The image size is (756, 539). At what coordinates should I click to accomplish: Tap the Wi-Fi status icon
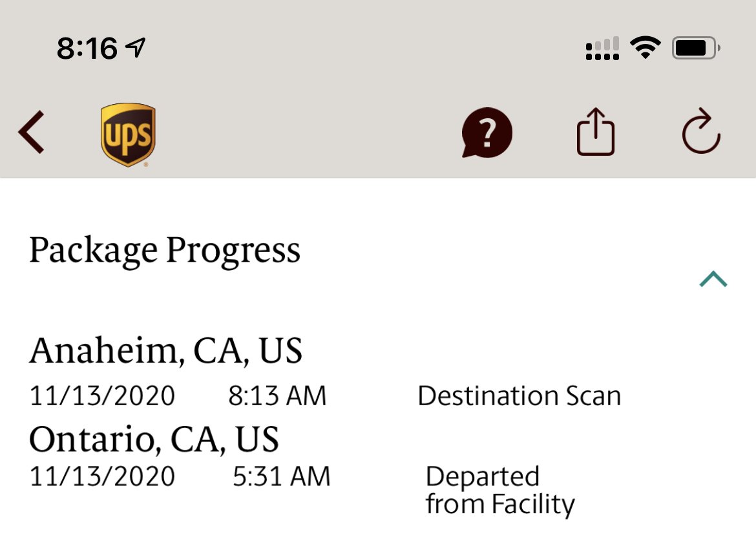point(645,48)
